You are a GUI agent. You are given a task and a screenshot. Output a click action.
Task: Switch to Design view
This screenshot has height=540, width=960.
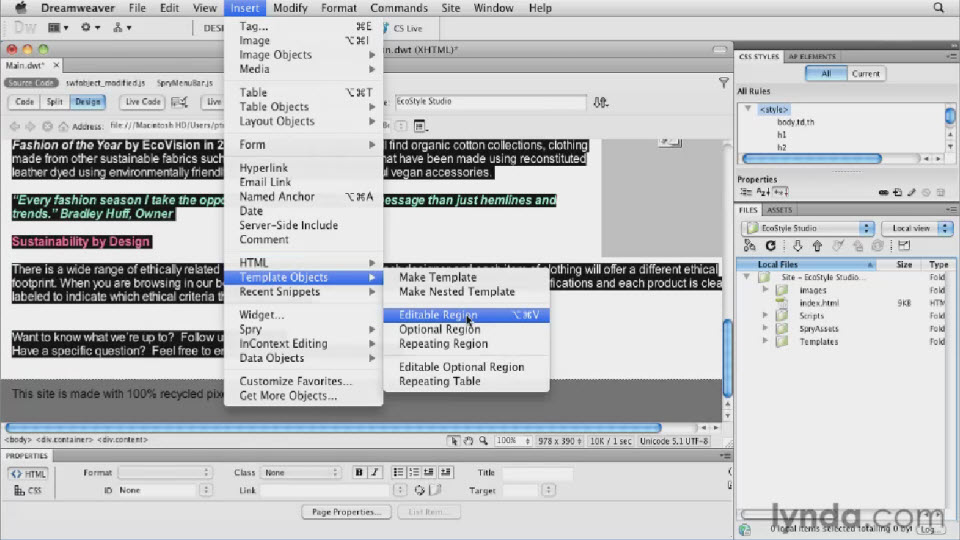(88, 102)
